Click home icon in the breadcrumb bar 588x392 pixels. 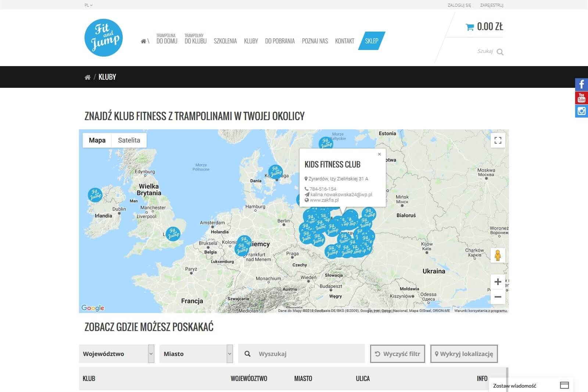(87, 77)
